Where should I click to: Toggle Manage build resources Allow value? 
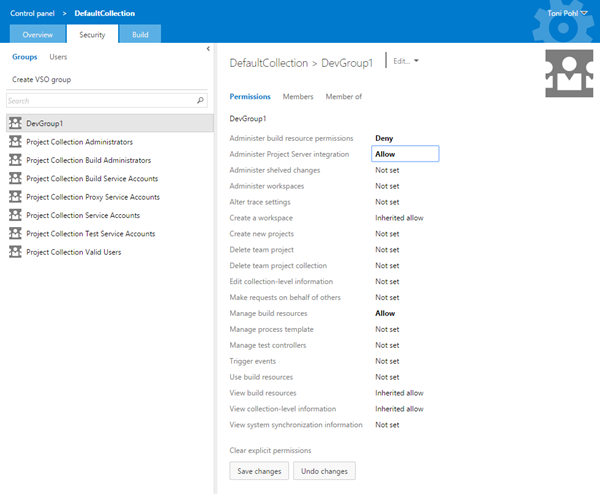[385, 313]
